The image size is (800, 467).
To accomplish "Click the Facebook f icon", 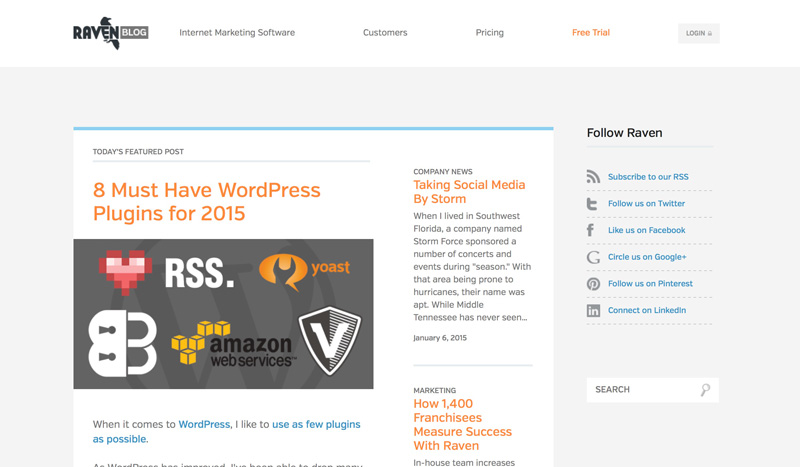I will coord(590,230).
